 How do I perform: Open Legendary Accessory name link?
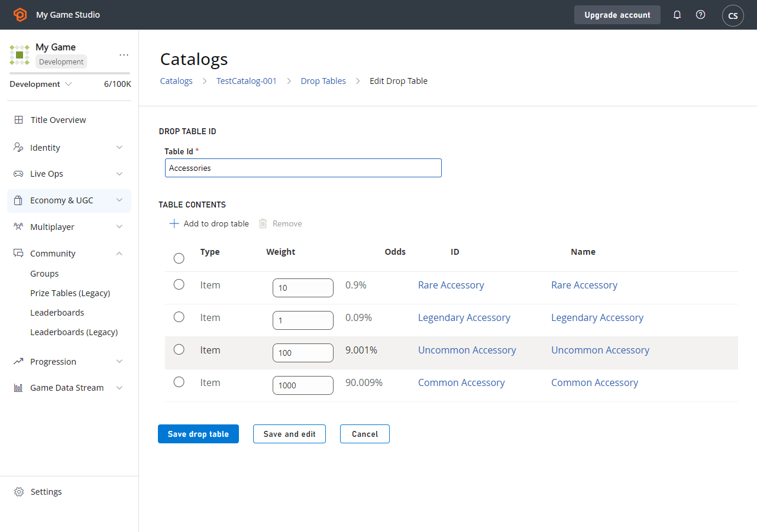pos(597,317)
